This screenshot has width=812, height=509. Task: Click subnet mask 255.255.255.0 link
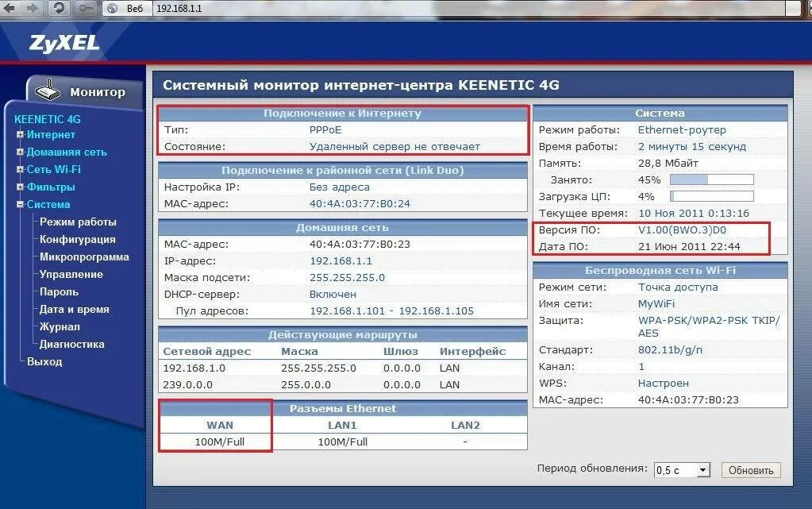pyautogui.click(x=347, y=277)
